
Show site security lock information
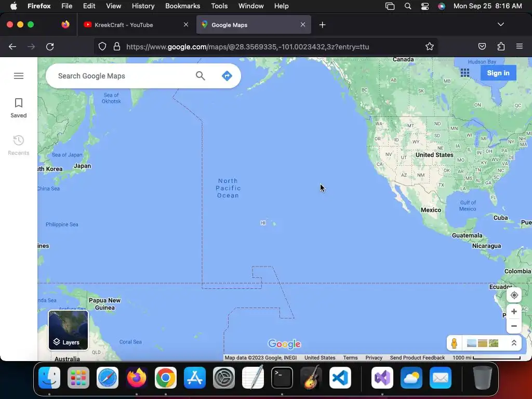(x=117, y=46)
